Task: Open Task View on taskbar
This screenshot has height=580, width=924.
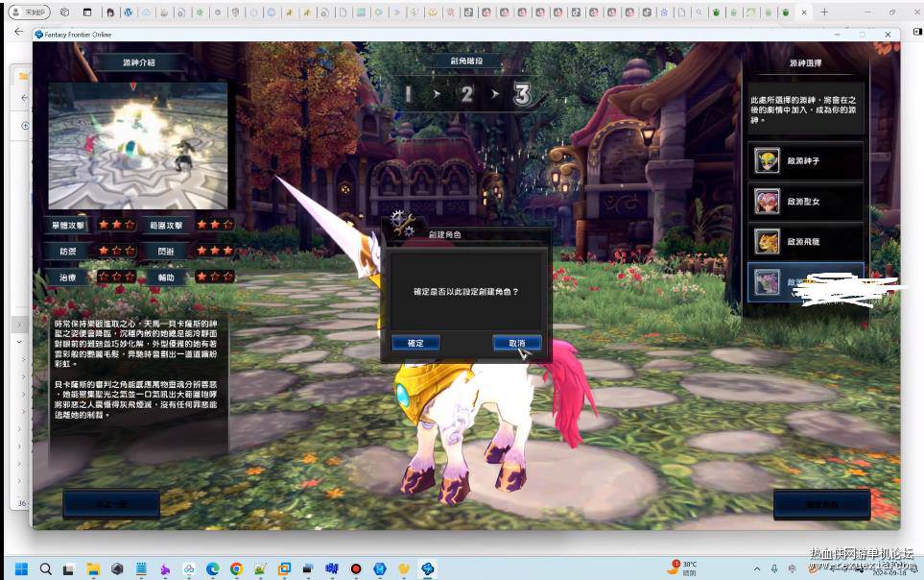Action: 69,568
